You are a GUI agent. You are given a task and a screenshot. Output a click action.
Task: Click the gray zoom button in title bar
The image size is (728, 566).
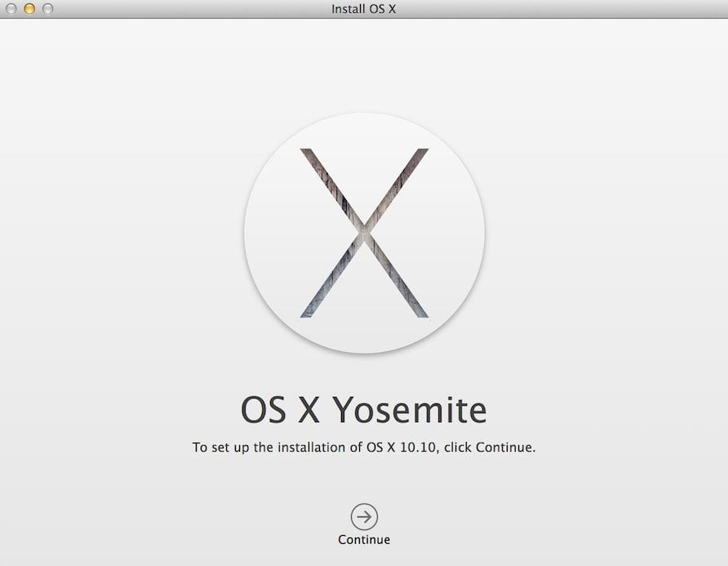pyautogui.click(x=47, y=9)
